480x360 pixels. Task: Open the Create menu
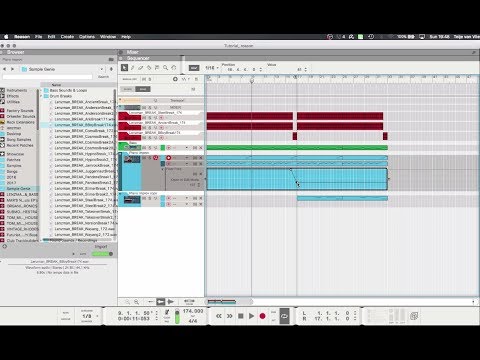[67, 37]
